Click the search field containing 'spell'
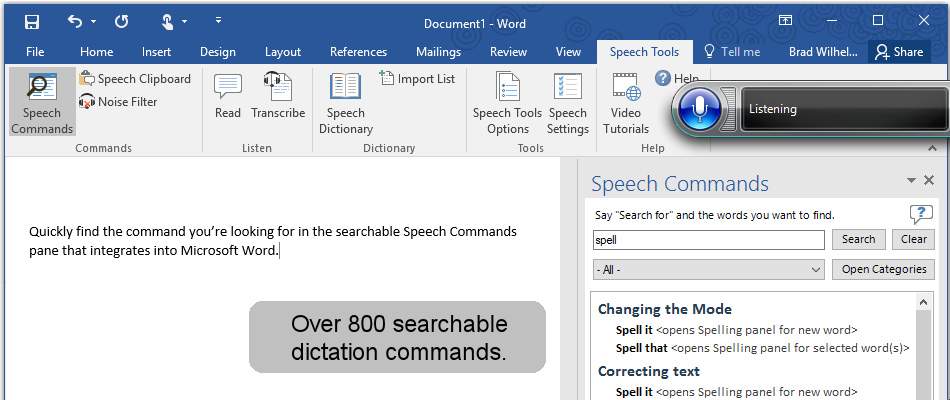Screen dimensions: 950x400 [709, 239]
